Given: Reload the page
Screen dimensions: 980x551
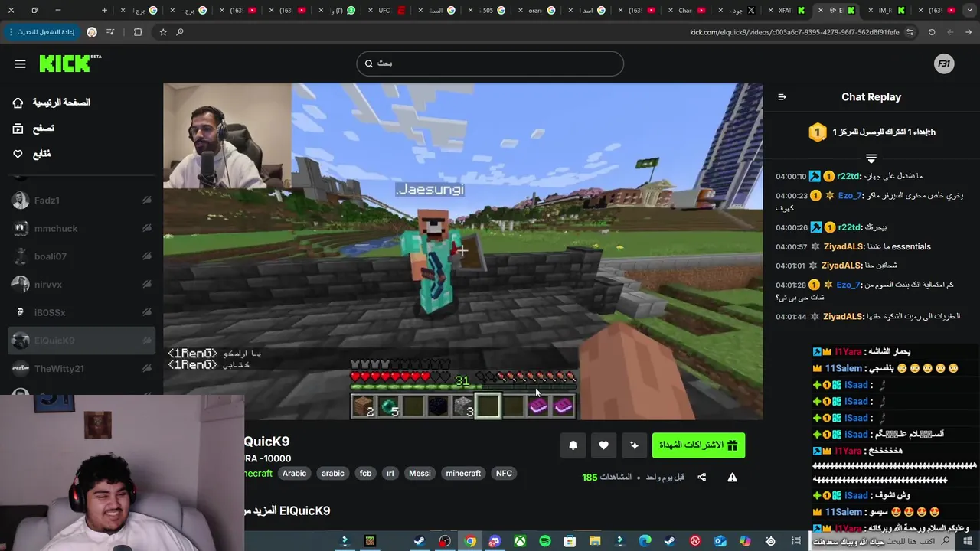Looking at the screenshot, I should pyautogui.click(x=932, y=32).
